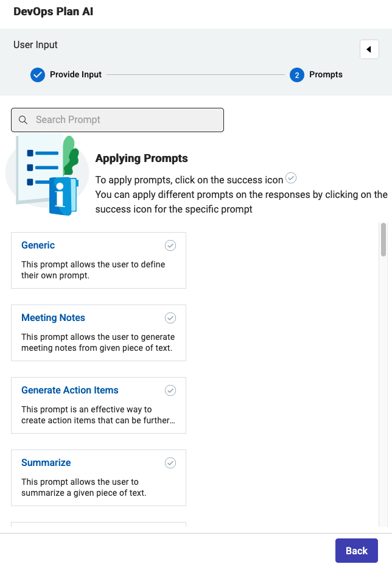Viewport: 392px width, 564px height.
Task: Open the Generic prompt link
Action: point(38,245)
